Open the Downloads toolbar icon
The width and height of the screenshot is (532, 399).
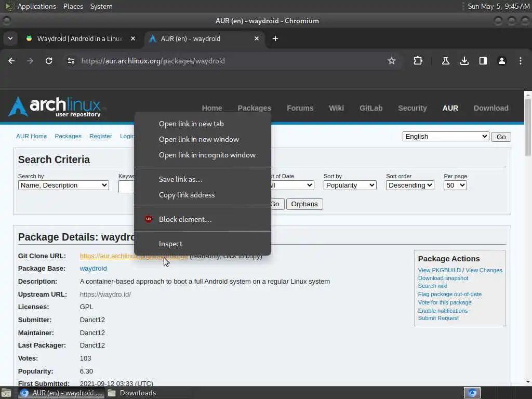(x=464, y=61)
